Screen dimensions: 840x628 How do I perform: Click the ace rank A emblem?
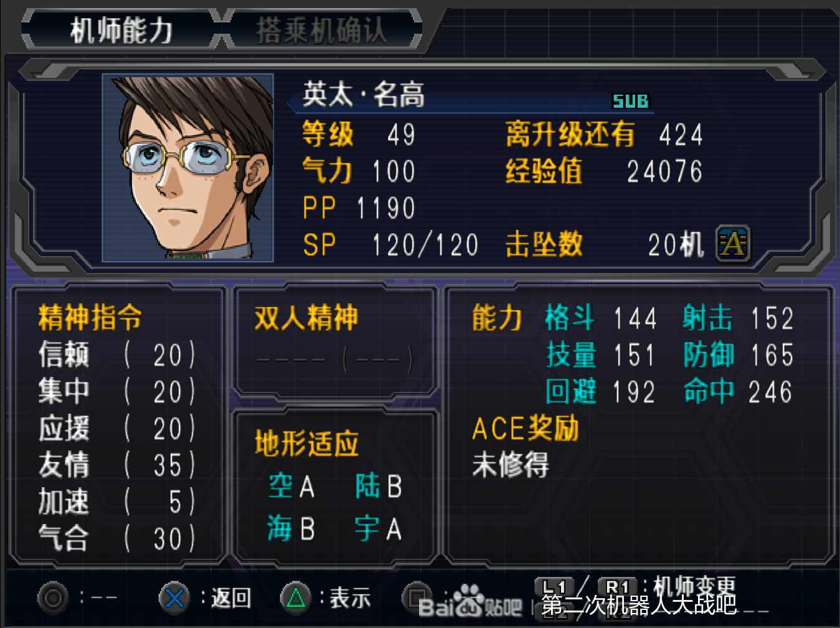(733, 243)
